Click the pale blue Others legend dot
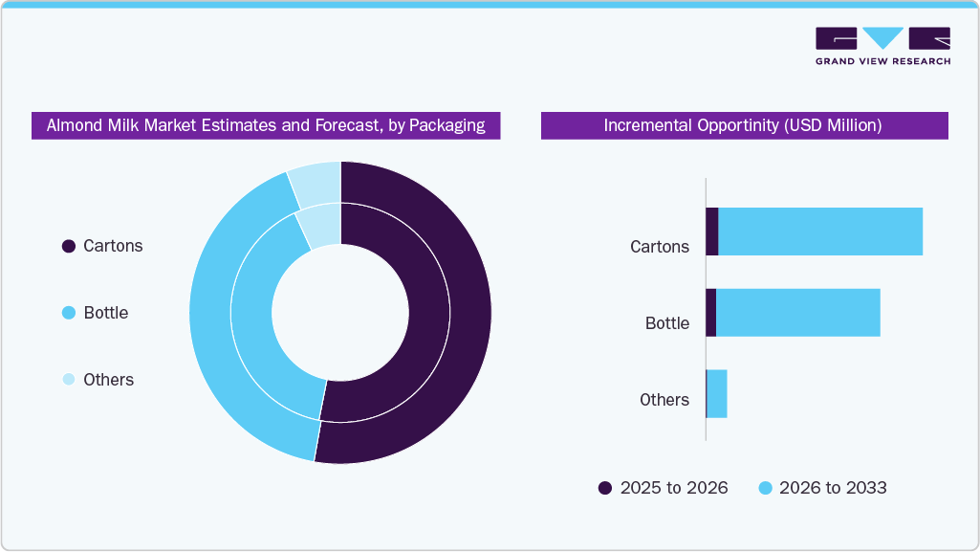The width and height of the screenshot is (980, 552). tap(69, 380)
